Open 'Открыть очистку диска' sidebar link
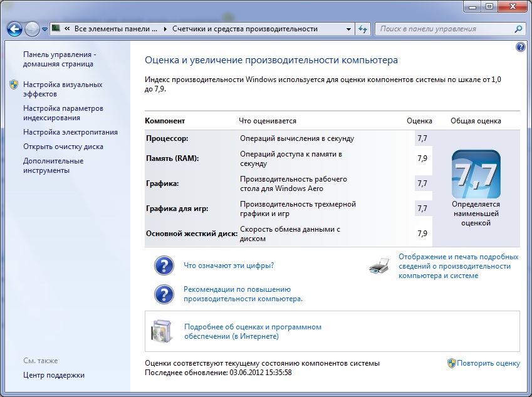This screenshot has height=397, width=532. pyautogui.click(x=63, y=147)
